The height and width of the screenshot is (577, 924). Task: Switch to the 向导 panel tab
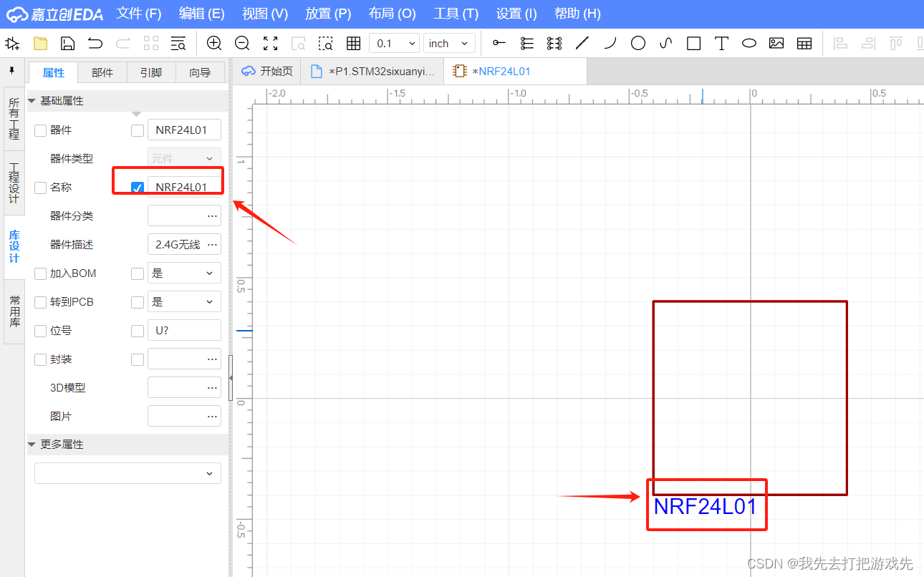click(200, 72)
